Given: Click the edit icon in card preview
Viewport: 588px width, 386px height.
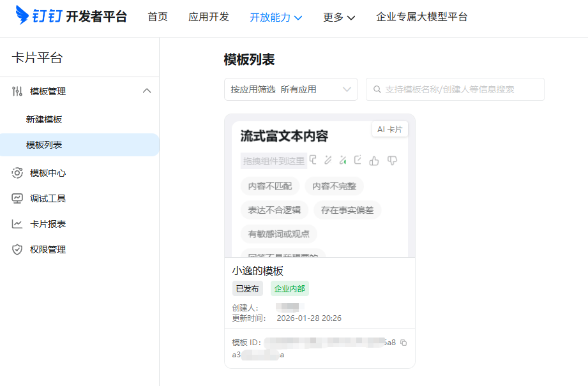Looking at the screenshot, I should click(358, 160).
